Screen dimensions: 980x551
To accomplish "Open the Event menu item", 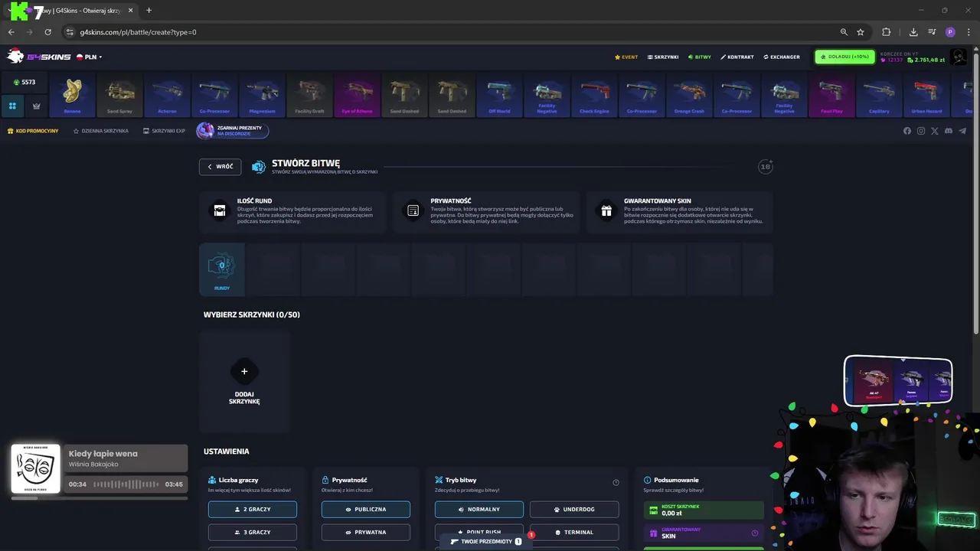I will coord(626,57).
